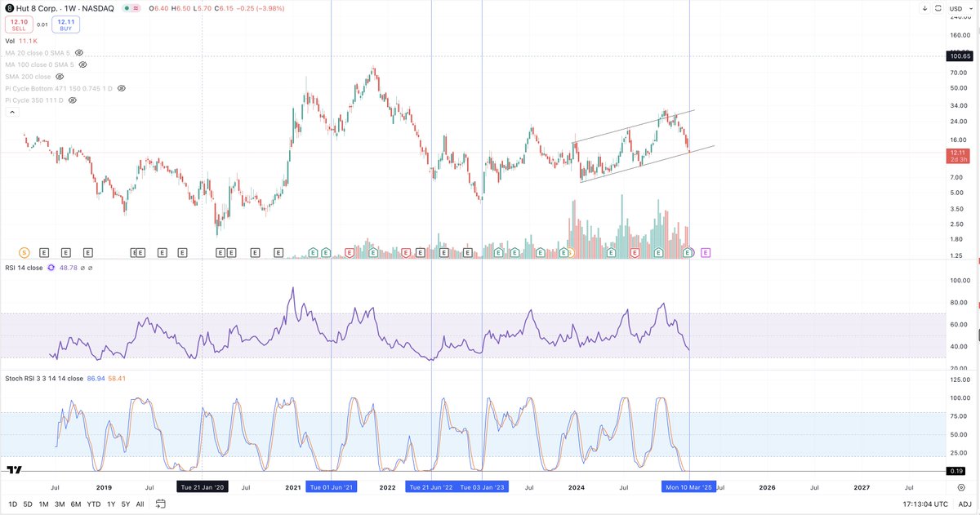Click the Stoch RSI 3 3 14 14 legend

(44, 379)
